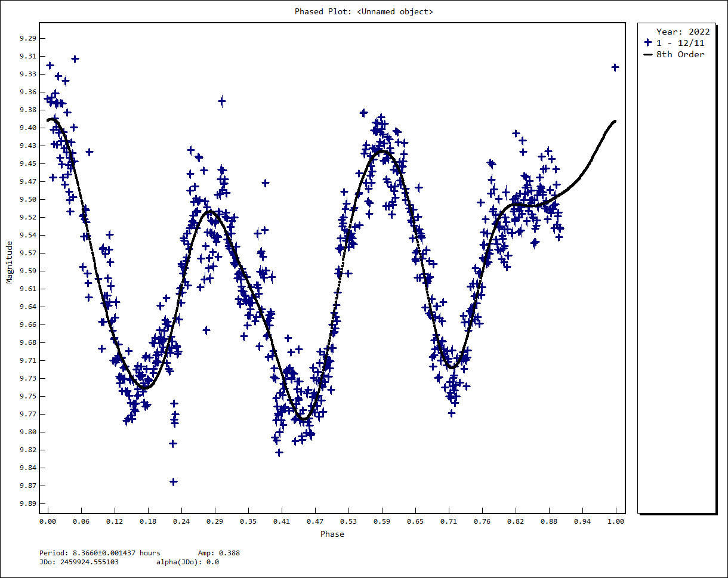The image size is (728, 578).
Task: Click the blue cross marker in legend
Action: point(648,43)
